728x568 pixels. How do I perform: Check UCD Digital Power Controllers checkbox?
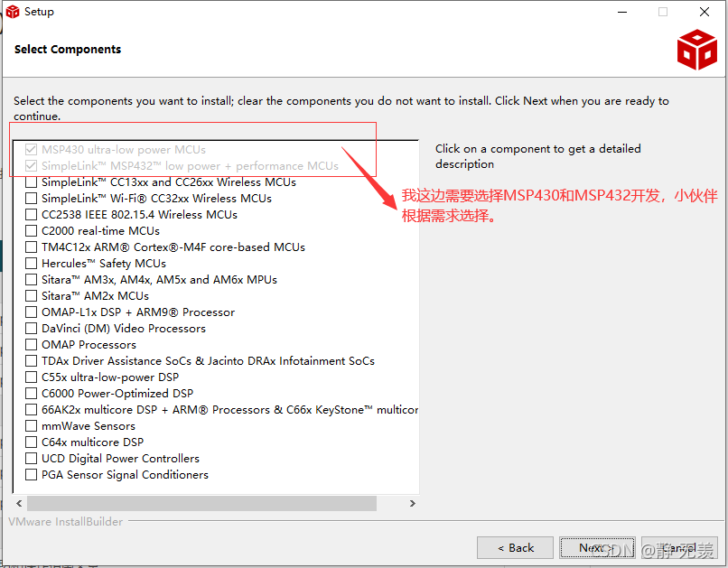tap(31, 458)
